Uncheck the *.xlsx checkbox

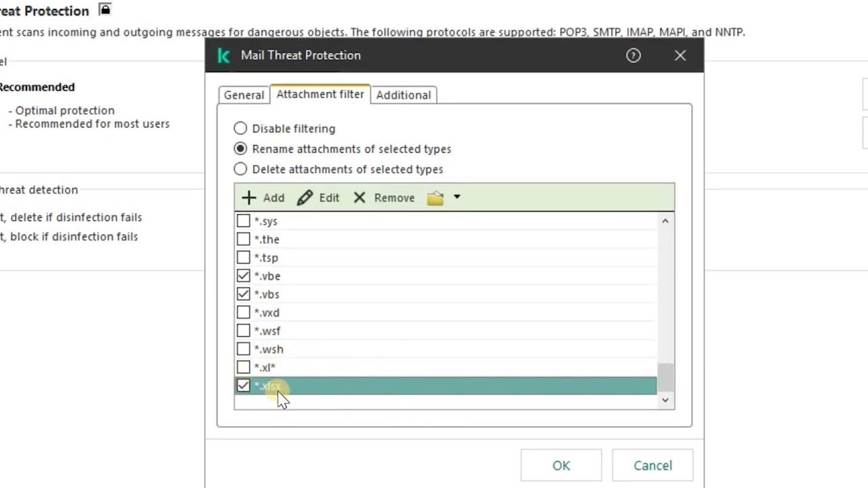tap(243, 386)
